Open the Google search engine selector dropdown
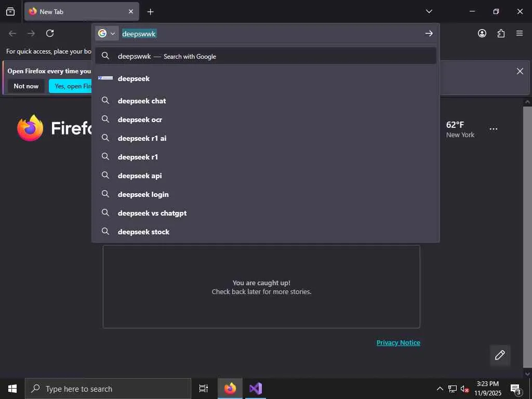This screenshot has width=532, height=399. [x=107, y=33]
